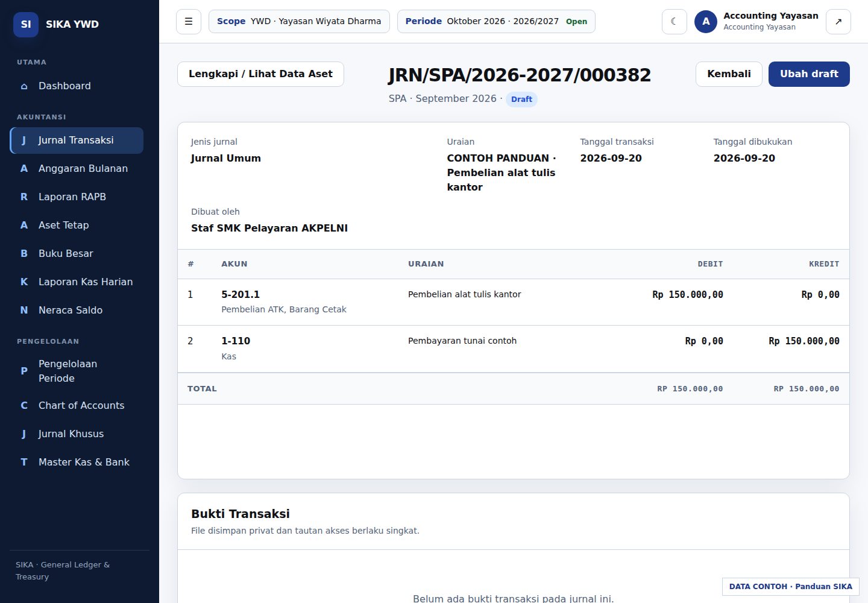
Task: Click DATA CONTOH Panduan SIKA badge
Action: click(791, 587)
